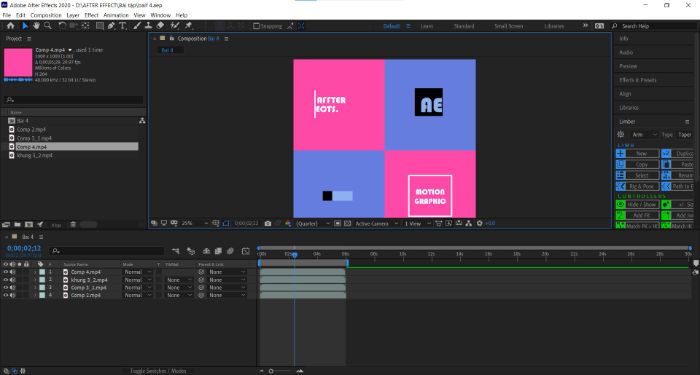Open the Layer menu
The image size is (700, 375).
click(x=73, y=15)
